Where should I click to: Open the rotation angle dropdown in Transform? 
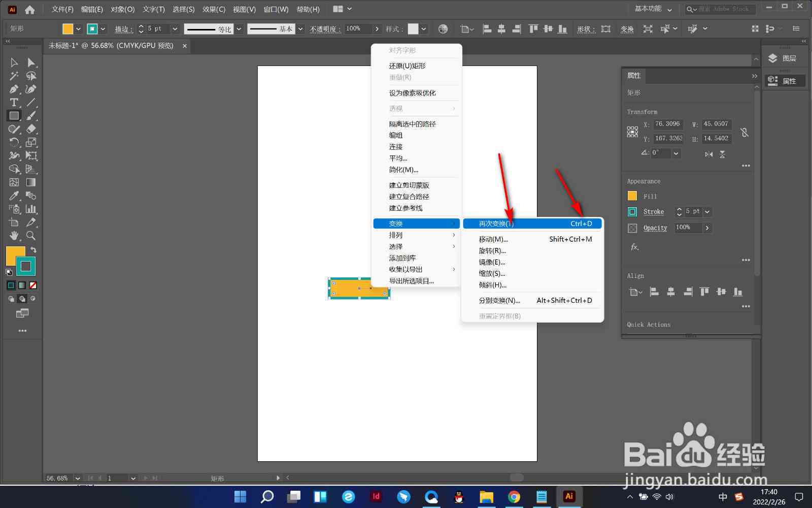[x=676, y=153]
